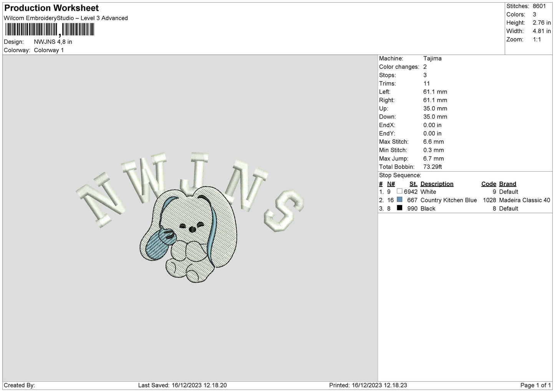
Task: Click the Country Kitchen Blue color swatch
Action: click(399, 200)
